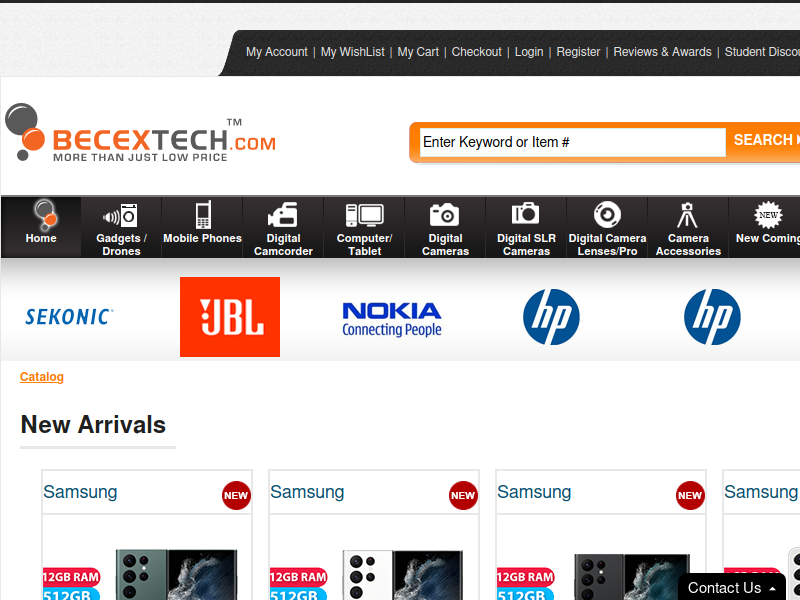800x600 pixels.
Task: Open Samsung link on white phone card
Action: [x=307, y=492]
